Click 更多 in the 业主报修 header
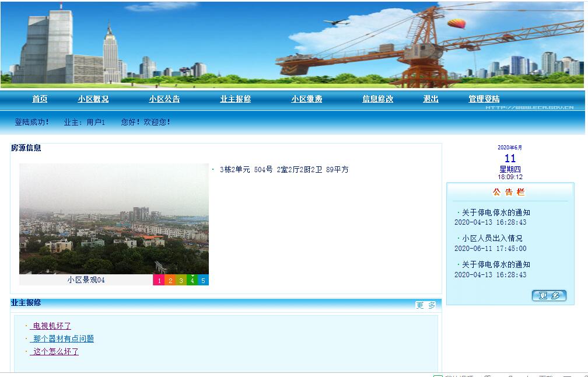The image size is (588, 377). click(x=426, y=305)
